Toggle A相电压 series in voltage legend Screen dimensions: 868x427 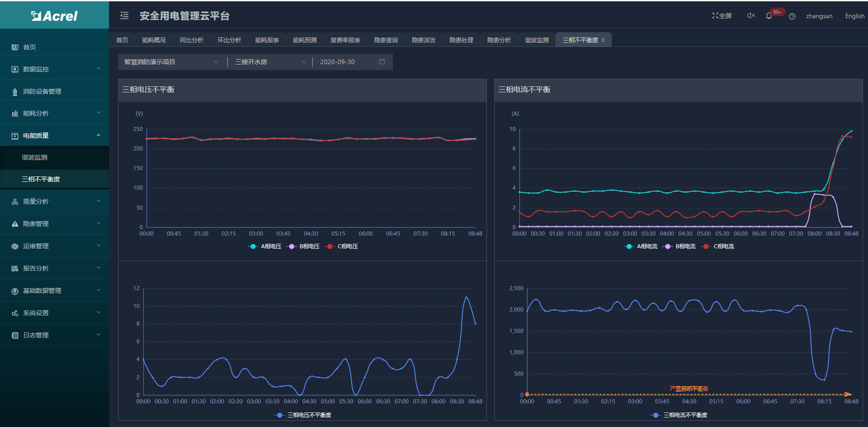coord(265,246)
